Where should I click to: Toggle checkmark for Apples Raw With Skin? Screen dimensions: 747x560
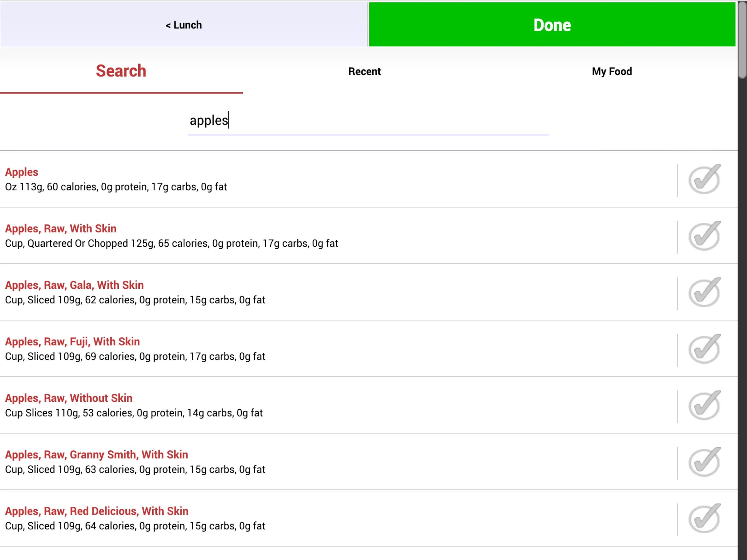pos(704,235)
